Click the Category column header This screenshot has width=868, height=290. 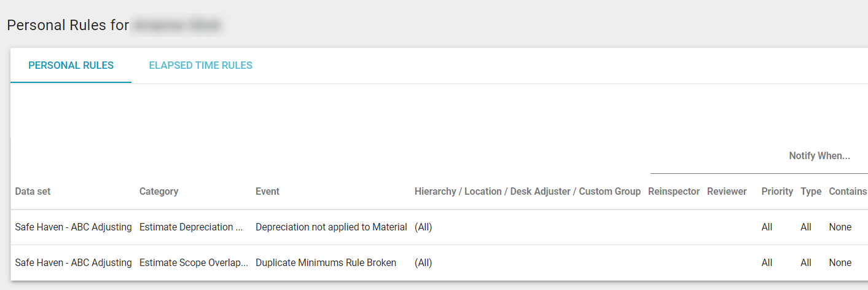(x=158, y=191)
